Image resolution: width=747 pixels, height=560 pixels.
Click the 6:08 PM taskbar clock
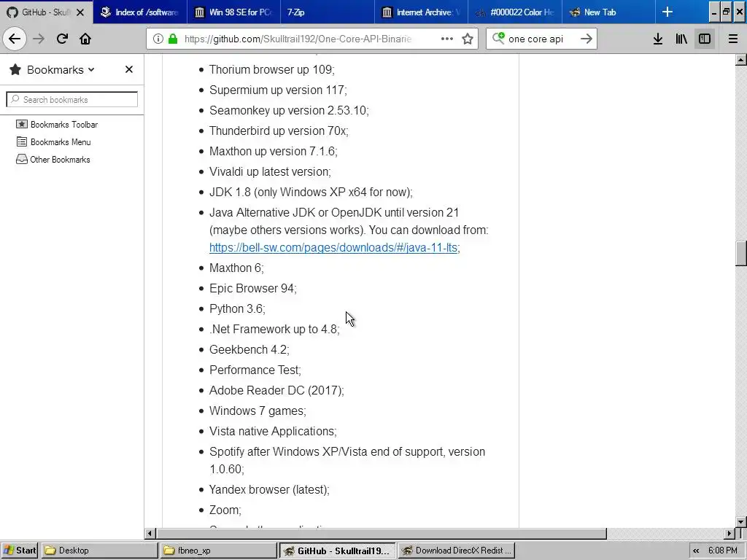(x=722, y=551)
